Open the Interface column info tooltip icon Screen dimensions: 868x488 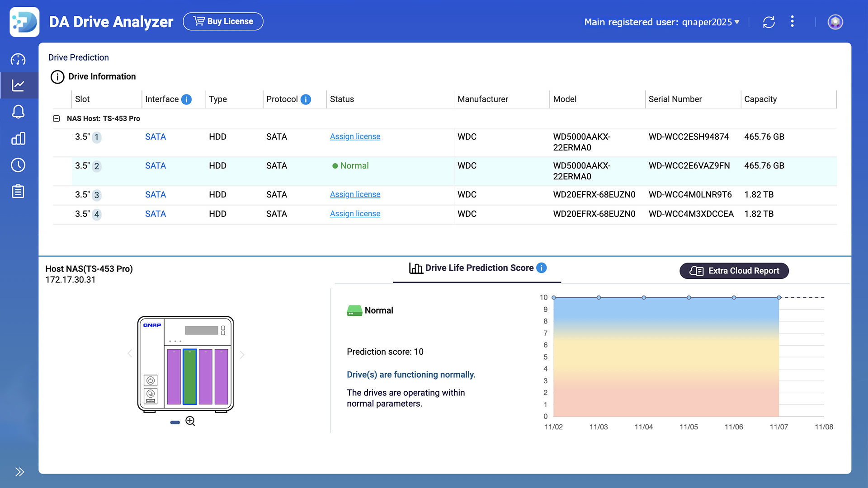[186, 99]
